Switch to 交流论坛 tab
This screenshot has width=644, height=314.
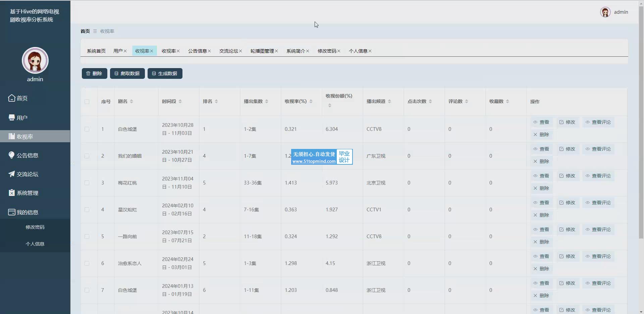228,51
